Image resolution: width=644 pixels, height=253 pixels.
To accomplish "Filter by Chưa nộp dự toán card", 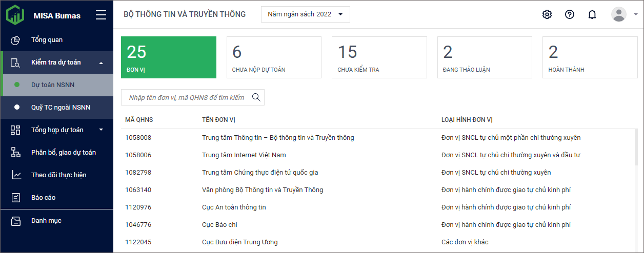I will [274, 57].
